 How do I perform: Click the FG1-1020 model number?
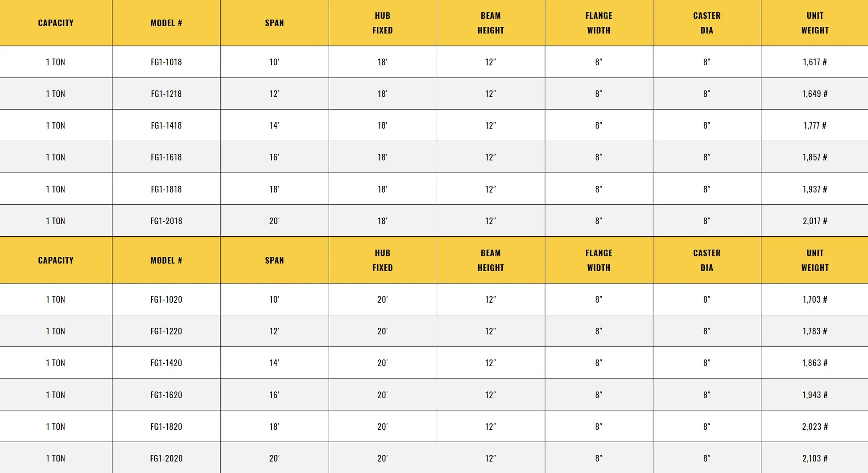click(166, 300)
